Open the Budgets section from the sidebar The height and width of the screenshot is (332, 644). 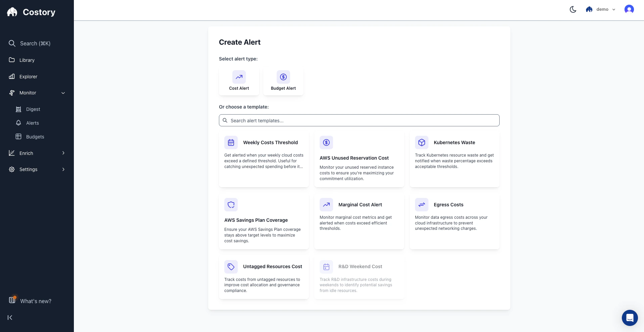[35, 137]
